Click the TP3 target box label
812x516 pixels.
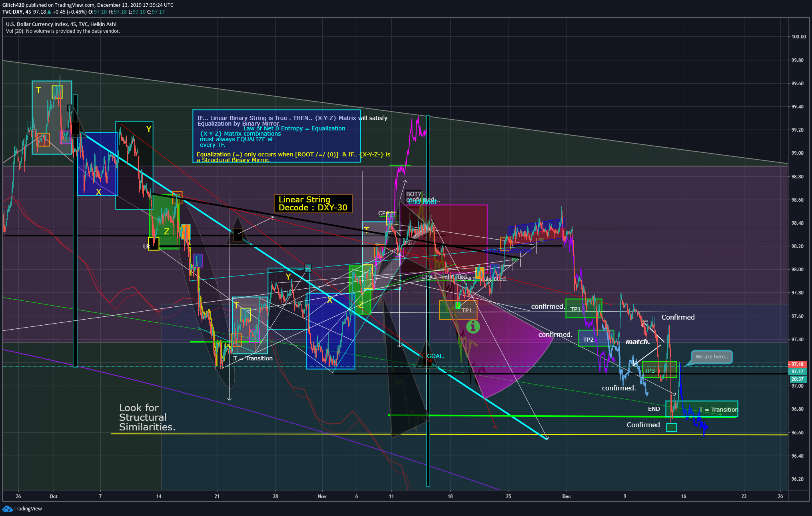(650, 371)
